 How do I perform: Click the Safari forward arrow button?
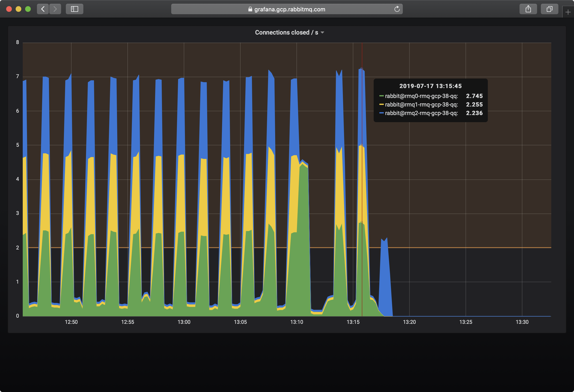(x=55, y=9)
